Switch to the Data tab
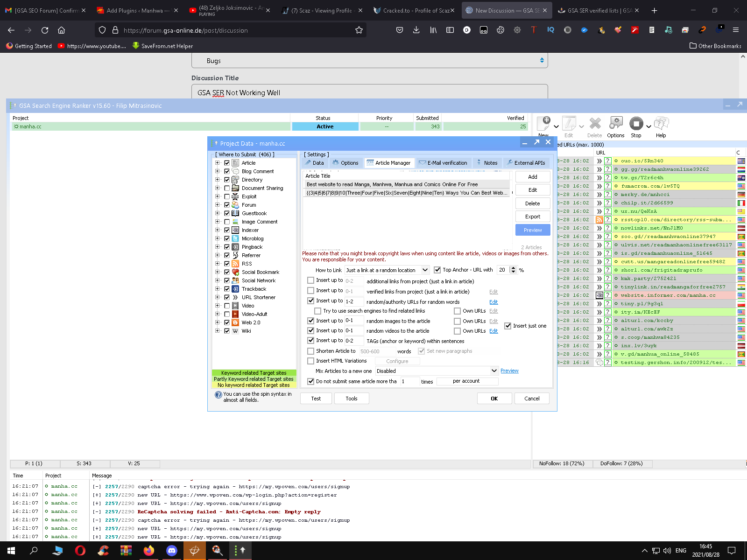Image resolution: width=747 pixels, height=560 pixels. [314, 163]
